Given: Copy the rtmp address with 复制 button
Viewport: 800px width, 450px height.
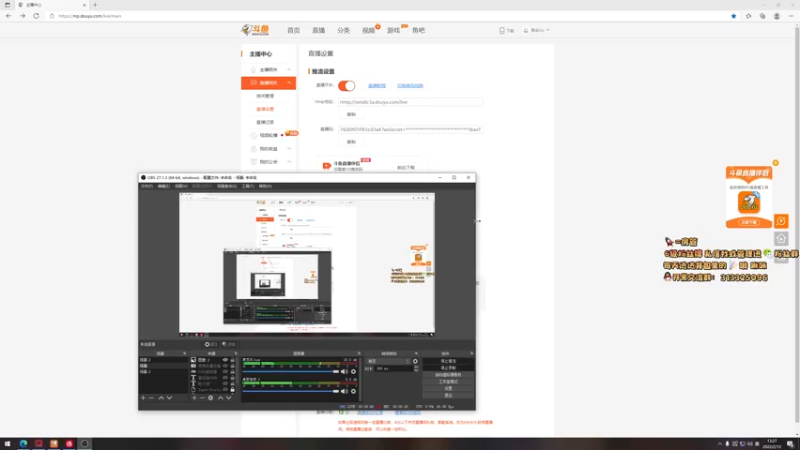Looking at the screenshot, I should tap(352, 114).
